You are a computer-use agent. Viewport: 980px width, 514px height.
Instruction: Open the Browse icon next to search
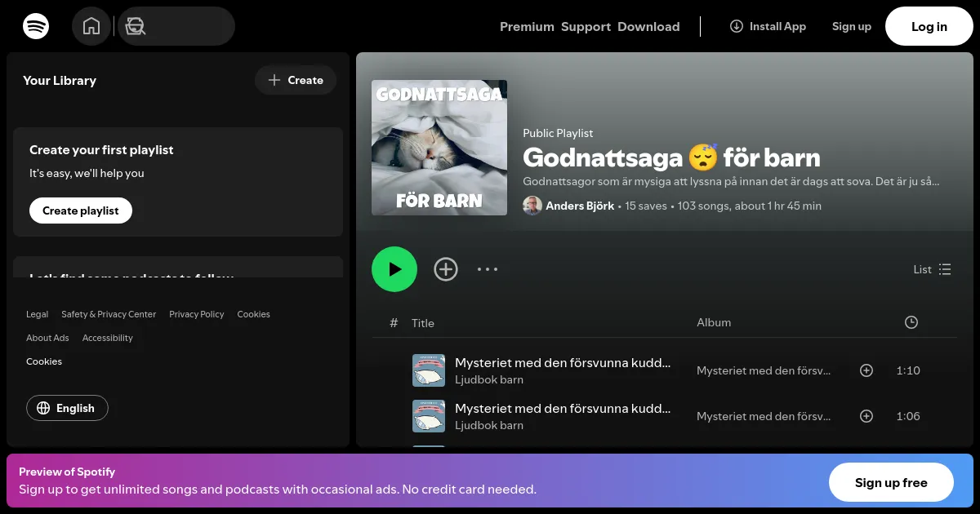135,26
